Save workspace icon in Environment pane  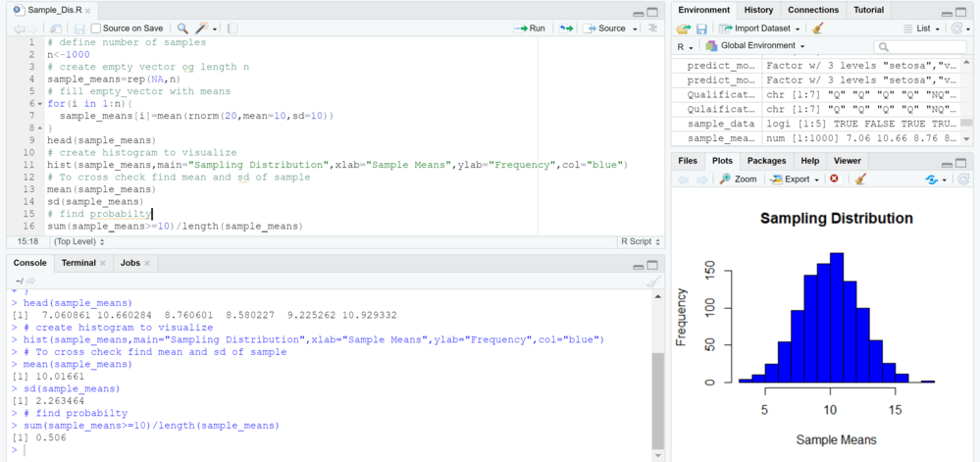point(701,28)
